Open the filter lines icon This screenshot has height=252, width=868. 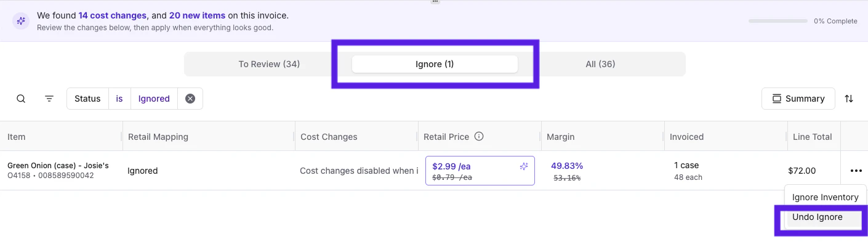coord(49,99)
